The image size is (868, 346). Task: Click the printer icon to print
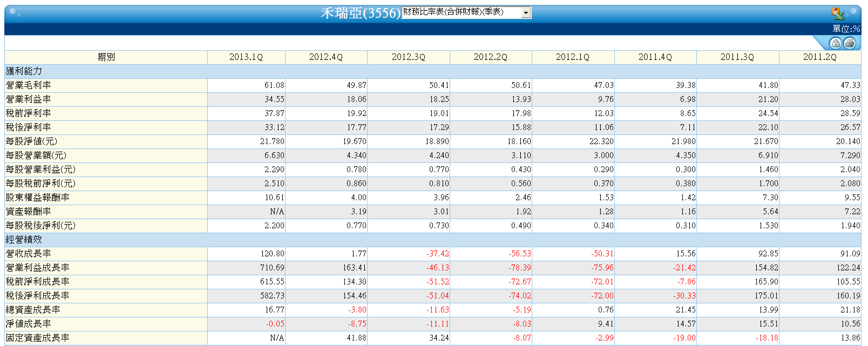coord(850,43)
